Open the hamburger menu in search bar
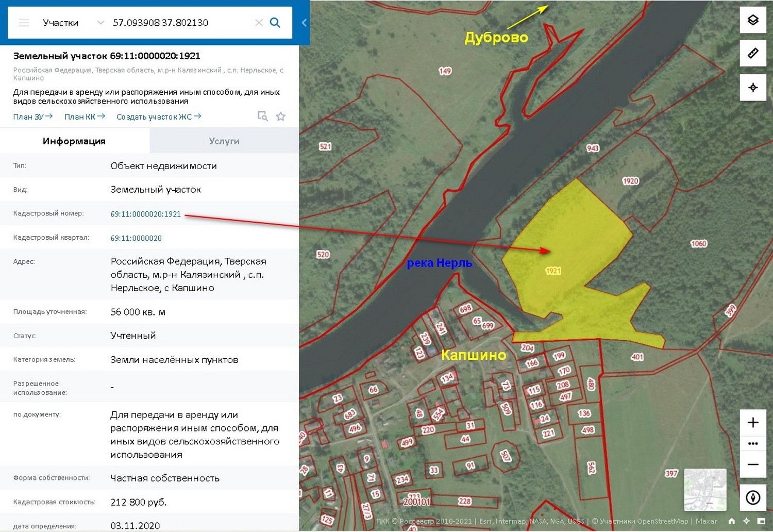Screen dimensions: 773x532 pyautogui.click(x=24, y=23)
